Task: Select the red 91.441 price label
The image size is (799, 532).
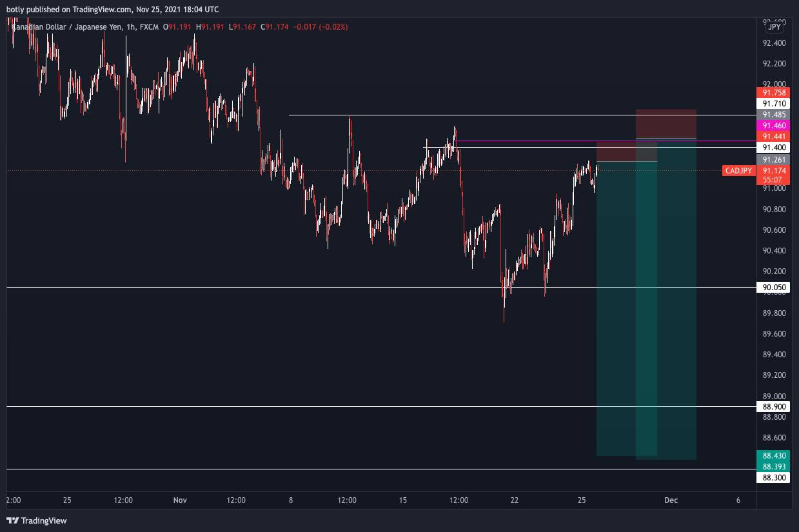Action: [x=774, y=137]
